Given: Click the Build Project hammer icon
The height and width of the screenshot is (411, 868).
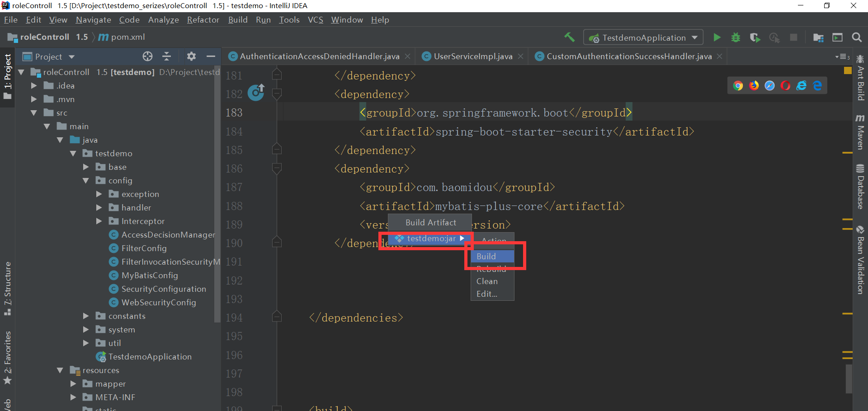Looking at the screenshot, I should [x=570, y=37].
